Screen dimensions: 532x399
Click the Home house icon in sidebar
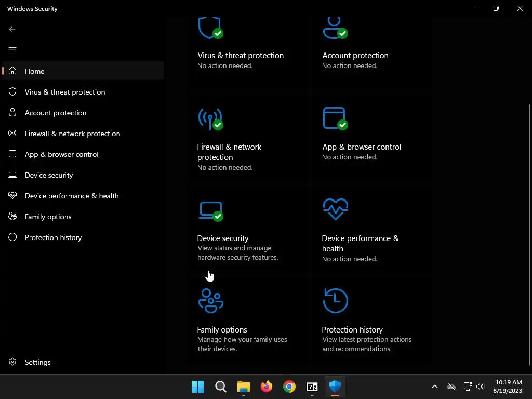(12, 71)
